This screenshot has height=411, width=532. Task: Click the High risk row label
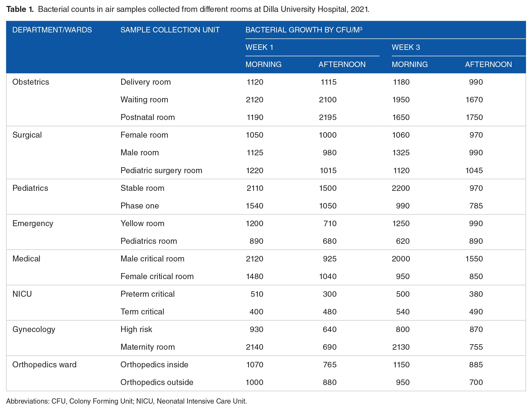pos(136,329)
